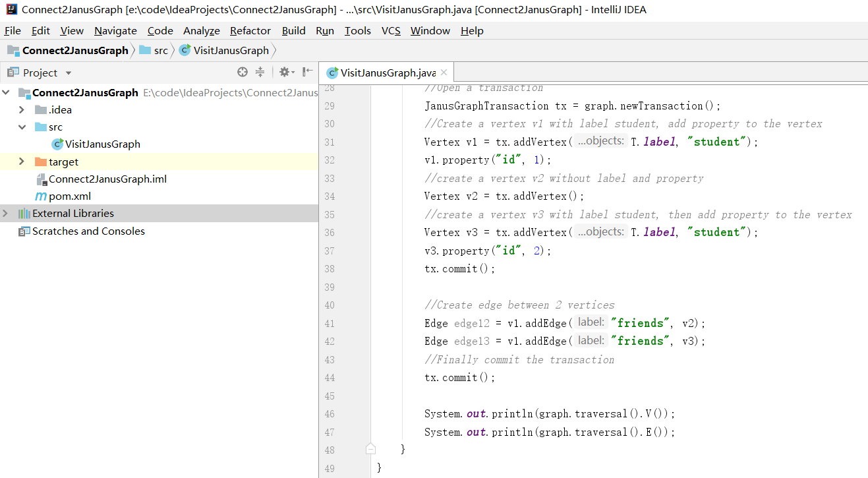Open the Project view dropdown
The height and width of the screenshot is (478, 868).
pos(69,73)
